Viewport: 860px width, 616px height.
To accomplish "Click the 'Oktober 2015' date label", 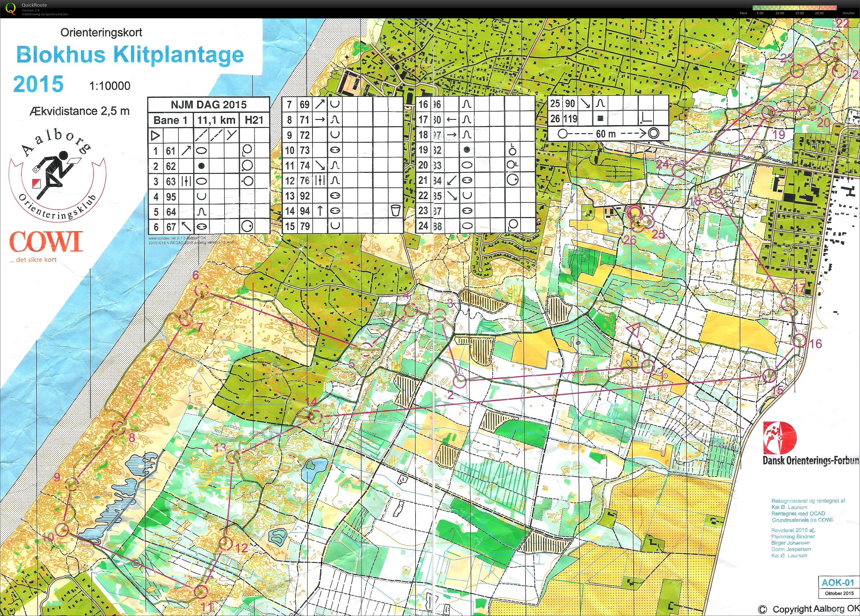I will point(839,593).
